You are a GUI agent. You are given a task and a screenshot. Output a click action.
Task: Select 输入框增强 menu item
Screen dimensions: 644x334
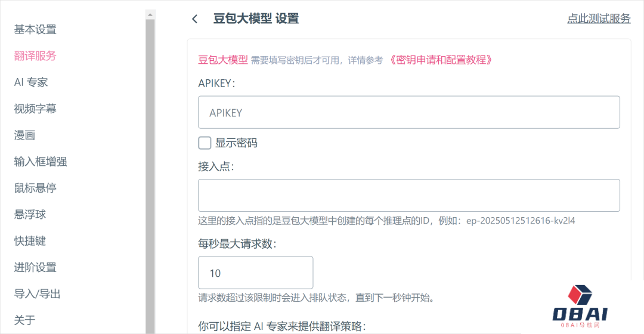click(41, 162)
